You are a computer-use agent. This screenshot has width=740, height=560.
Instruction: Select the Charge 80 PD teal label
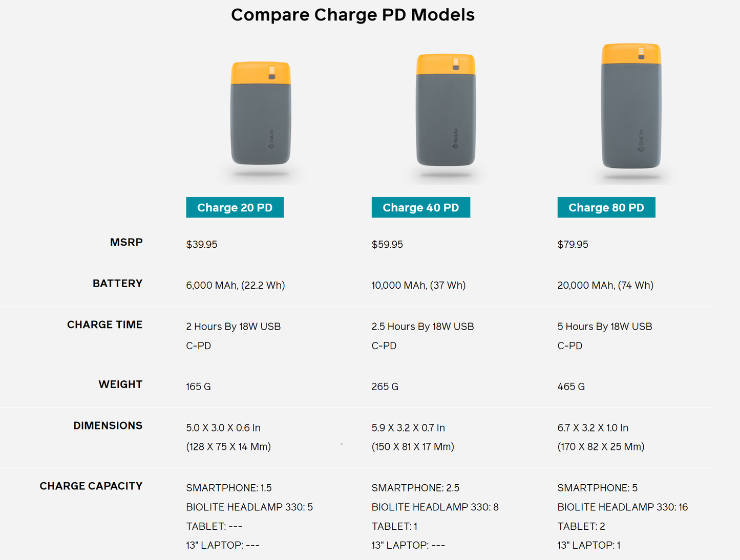[x=606, y=207]
